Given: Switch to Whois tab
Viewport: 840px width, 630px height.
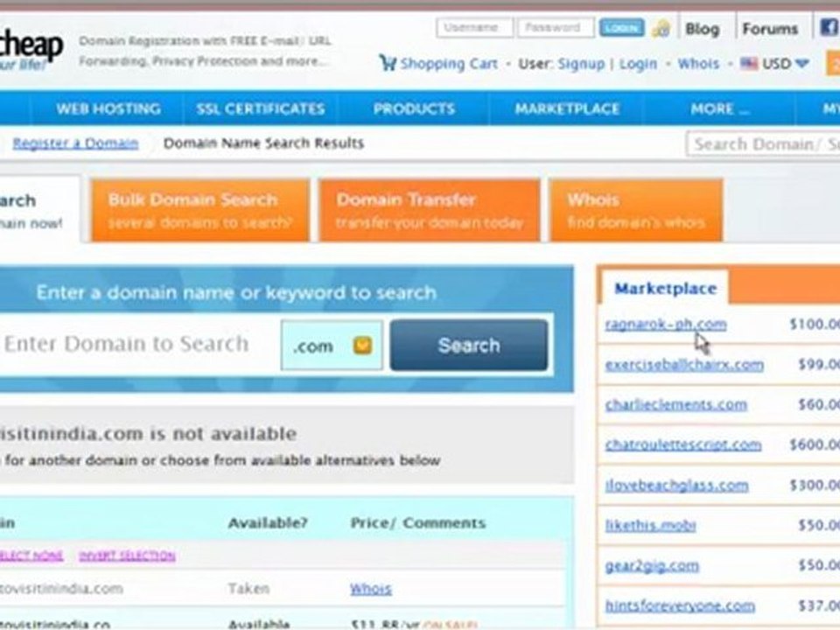Looking at the screenshot, I should (x=636, y=210).
